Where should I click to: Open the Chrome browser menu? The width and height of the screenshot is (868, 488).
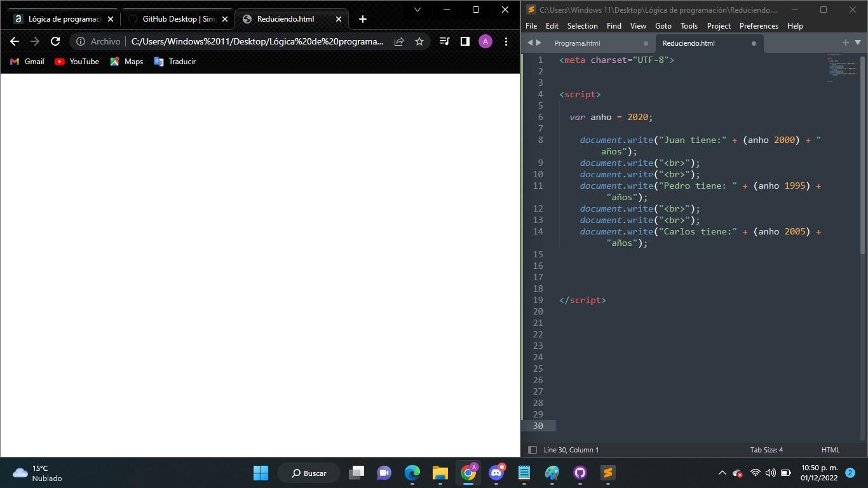click(505, 41)
